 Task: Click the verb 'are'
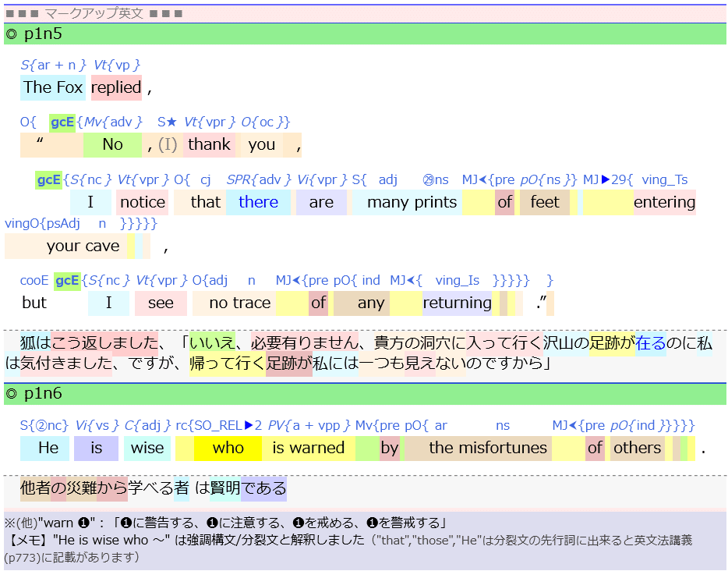point(321,202)
